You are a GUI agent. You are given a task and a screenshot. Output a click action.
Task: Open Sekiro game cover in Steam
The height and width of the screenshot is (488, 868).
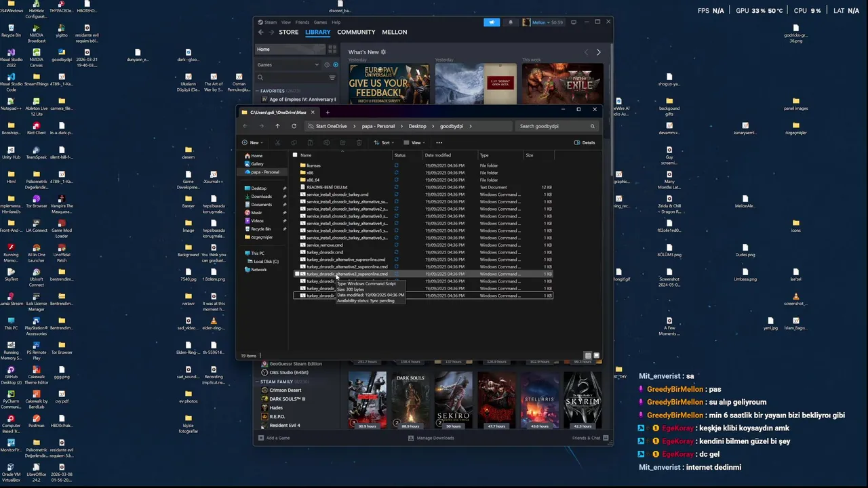pos(453,400)
